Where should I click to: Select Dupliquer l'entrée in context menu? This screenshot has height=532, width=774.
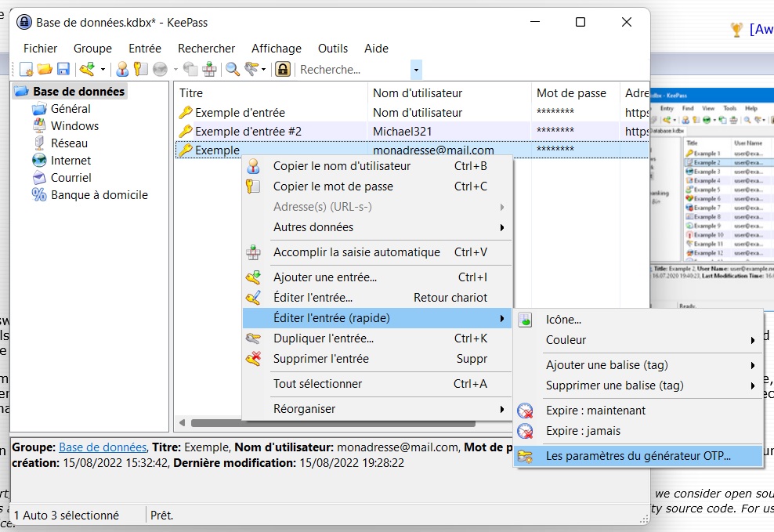pos(323,338)
